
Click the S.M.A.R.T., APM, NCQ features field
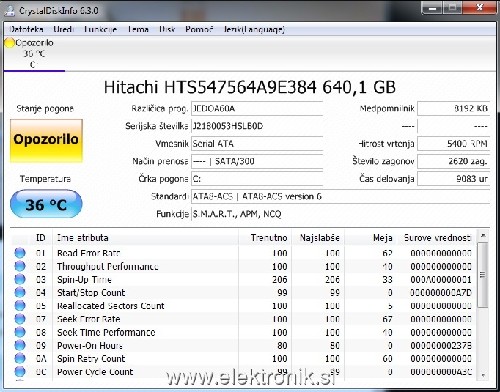click(x=340, y=214)
